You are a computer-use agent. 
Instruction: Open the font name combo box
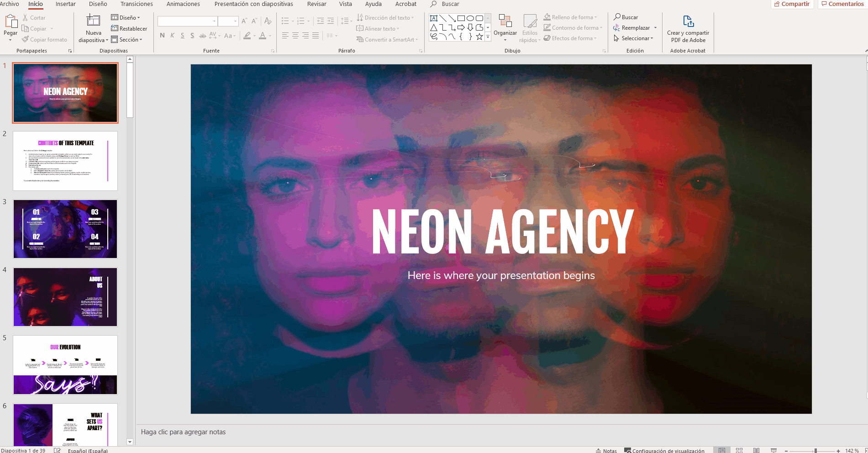tap(187, 21)
